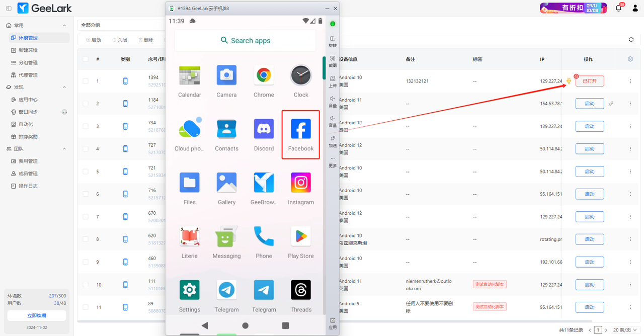Click the 启动 button for row 2
The width and height of the screenshot is (644, 336).
pyautogui.click(x=590, y=104)
